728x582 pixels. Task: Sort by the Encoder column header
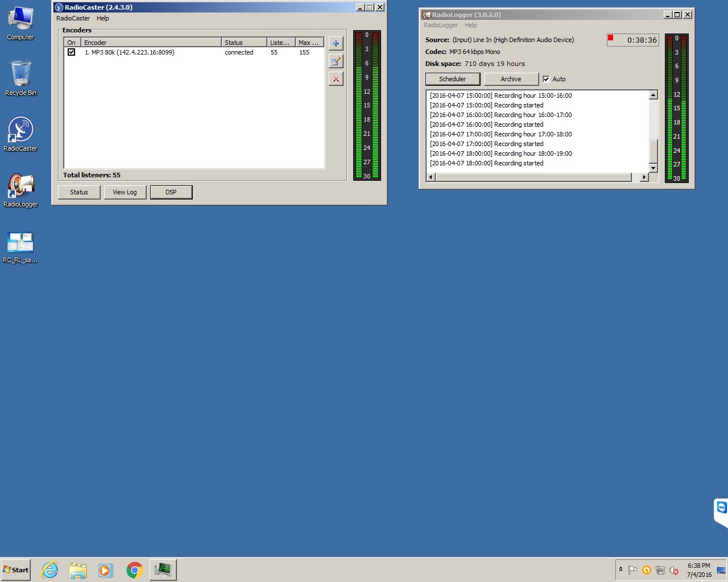tap(151, 43)
